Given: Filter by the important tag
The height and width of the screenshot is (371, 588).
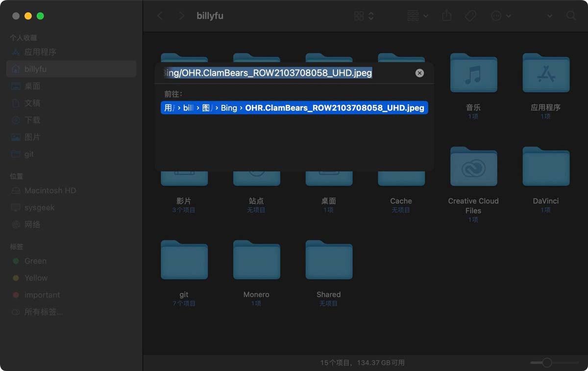Looking at the screenshot, I should click(x=71, y=295).
